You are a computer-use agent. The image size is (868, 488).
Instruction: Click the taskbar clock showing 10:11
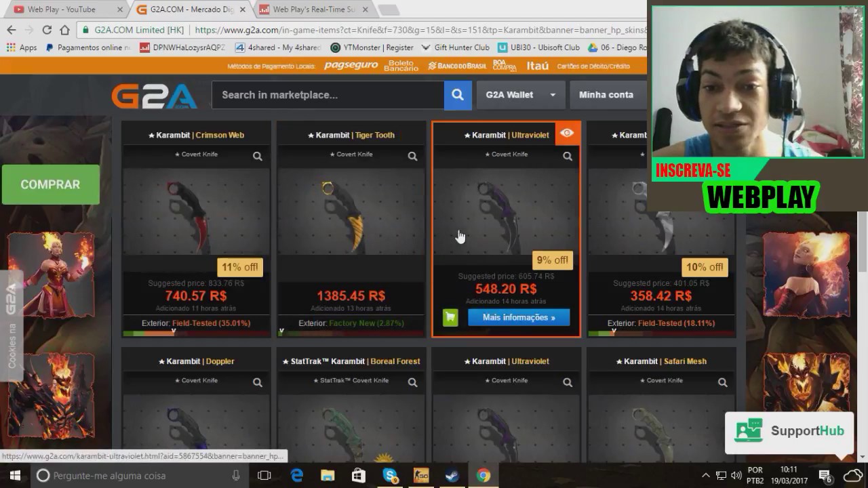[x=789, y=476]
